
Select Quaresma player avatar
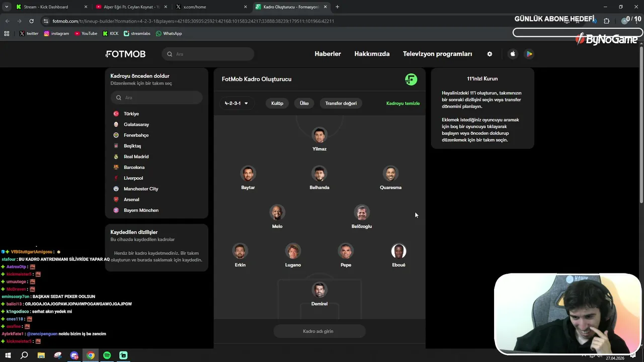tap(390, 174)
